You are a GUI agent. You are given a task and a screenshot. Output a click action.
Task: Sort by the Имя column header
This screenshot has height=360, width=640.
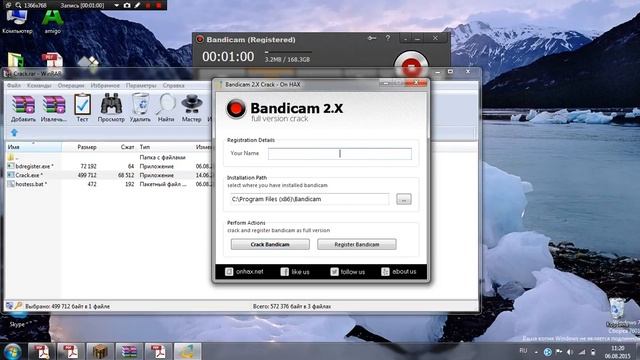click(33, 147)
